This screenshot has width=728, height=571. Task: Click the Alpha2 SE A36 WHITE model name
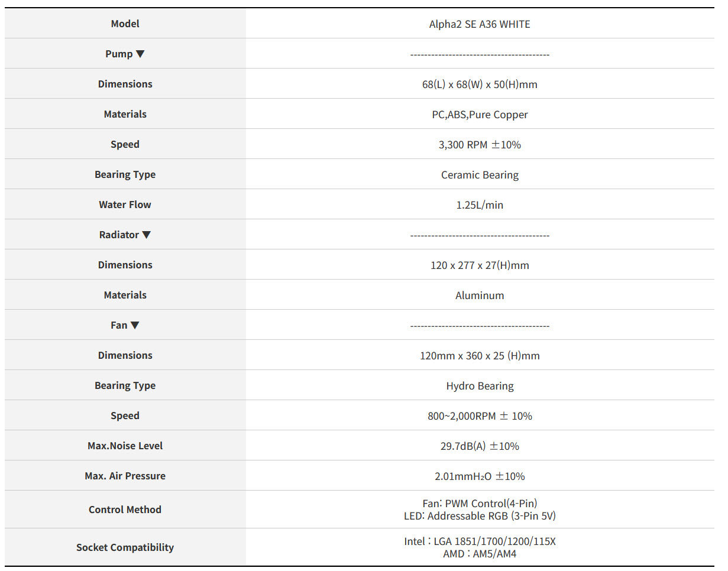[480, 24]
